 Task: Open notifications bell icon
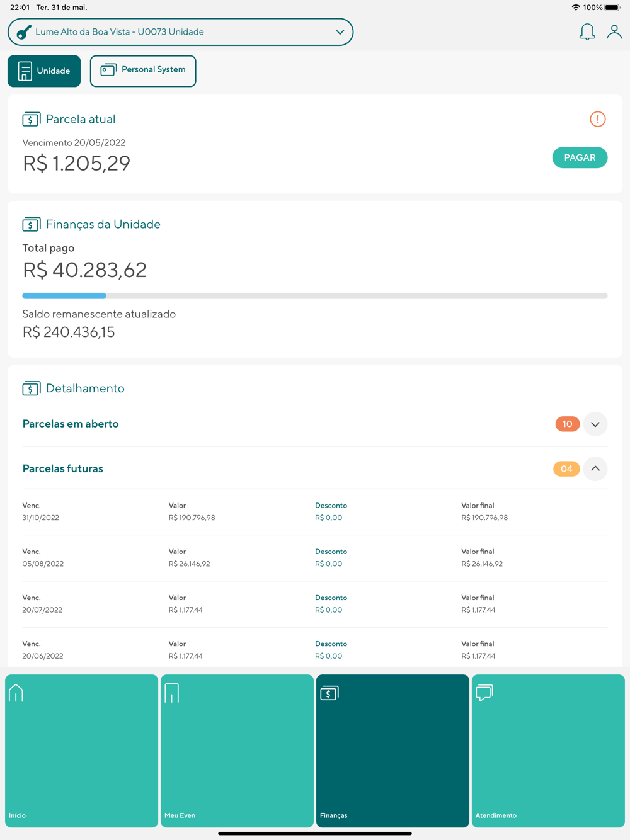tap(587, 31)
